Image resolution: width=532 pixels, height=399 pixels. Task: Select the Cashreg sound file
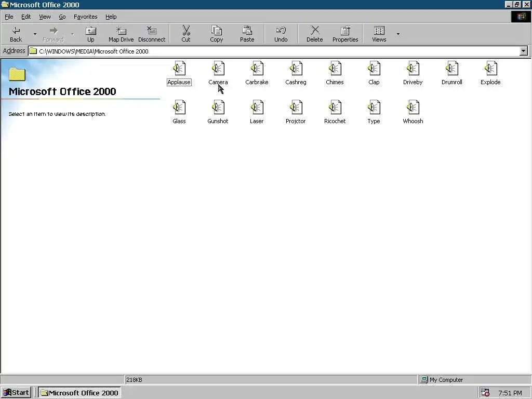296,73
